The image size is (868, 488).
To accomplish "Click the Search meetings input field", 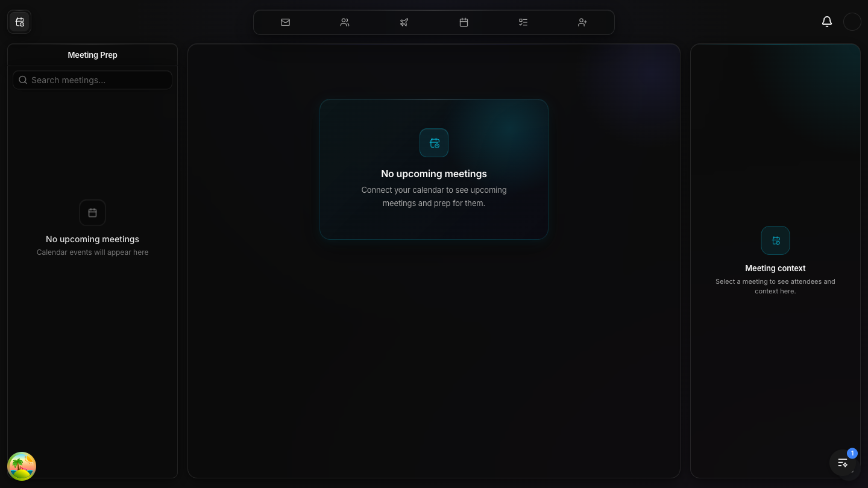I will click(x=96, y=80).
